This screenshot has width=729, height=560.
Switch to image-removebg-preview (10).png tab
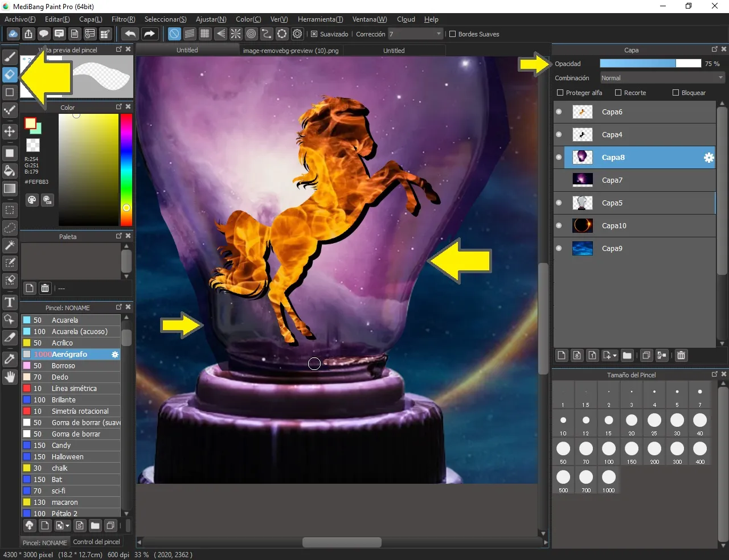tap(290, 50)
